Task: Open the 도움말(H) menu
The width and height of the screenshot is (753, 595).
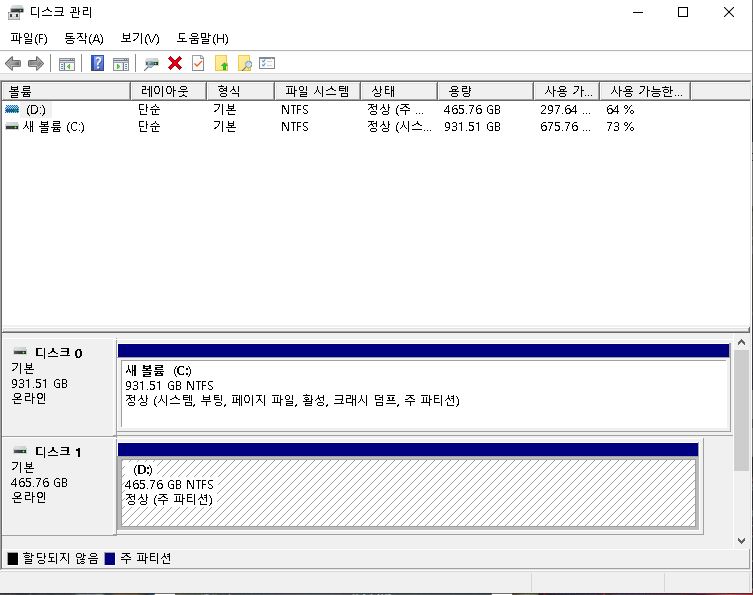Action: pyautogui.click(x=202, y=38)
